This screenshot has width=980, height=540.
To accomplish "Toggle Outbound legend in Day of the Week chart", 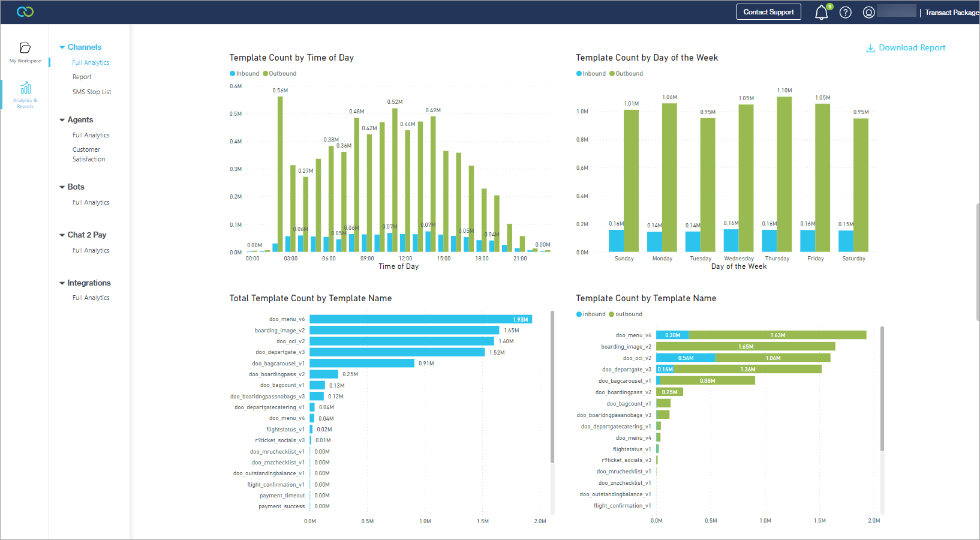I will click(626, 74).
